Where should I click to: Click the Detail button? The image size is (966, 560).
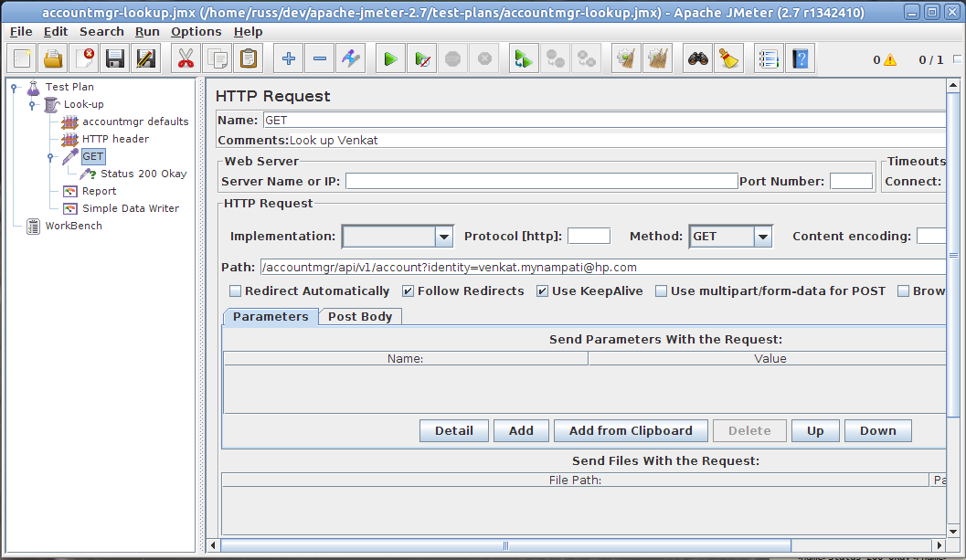coord(454,430)
